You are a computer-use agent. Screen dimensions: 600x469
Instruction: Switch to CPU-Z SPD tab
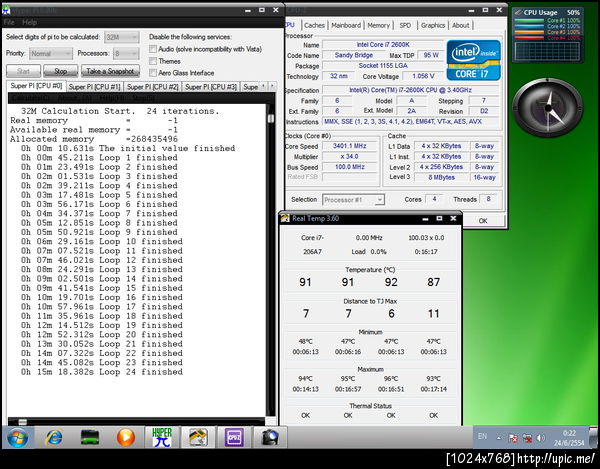pyautogui.click(x=405, y=25)
